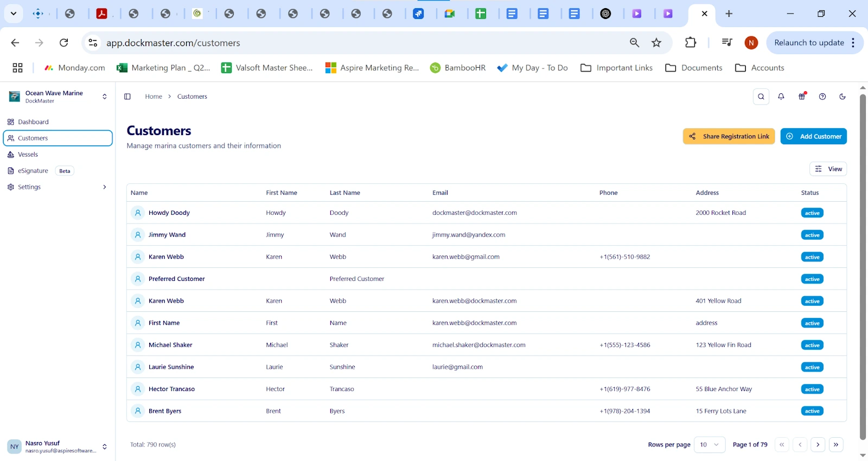Click Share Registration Link button
Screen dimensions: 868x461
[729, 137]
